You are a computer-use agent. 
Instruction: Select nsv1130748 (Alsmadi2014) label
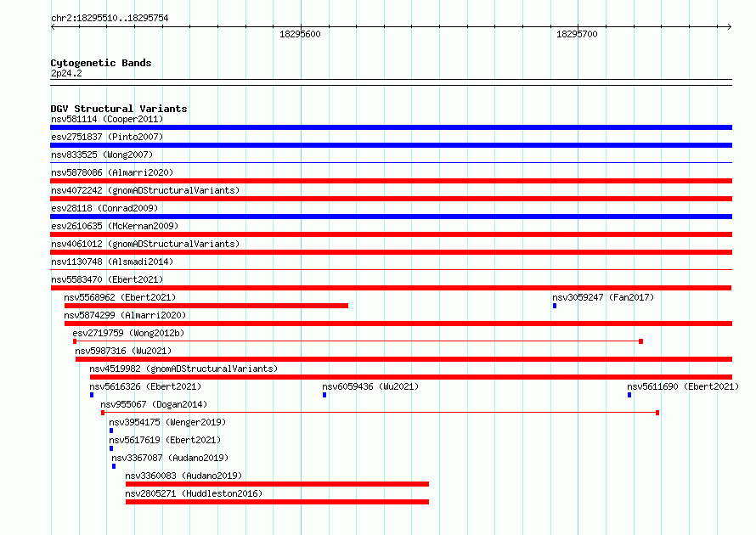click(112, 262)
